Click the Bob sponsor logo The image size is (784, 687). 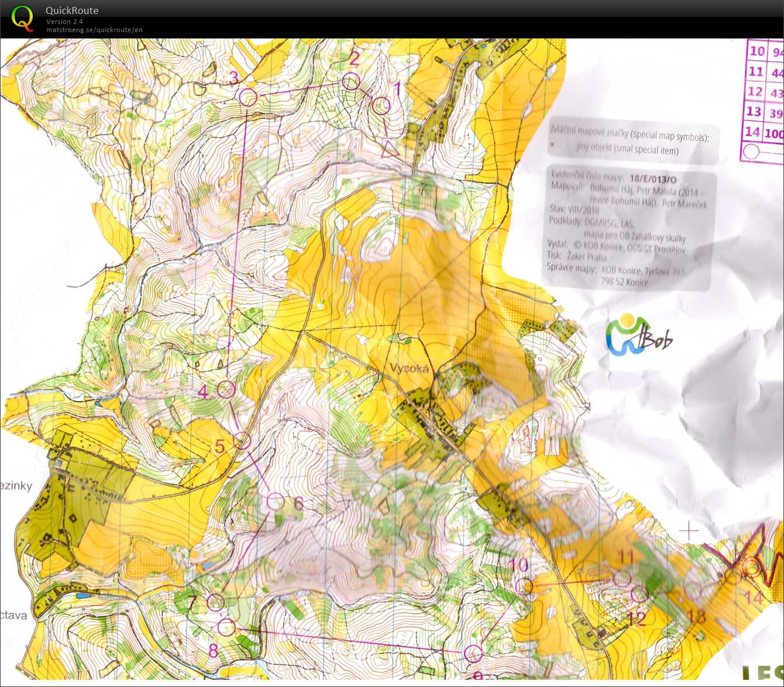click(638, 336)
